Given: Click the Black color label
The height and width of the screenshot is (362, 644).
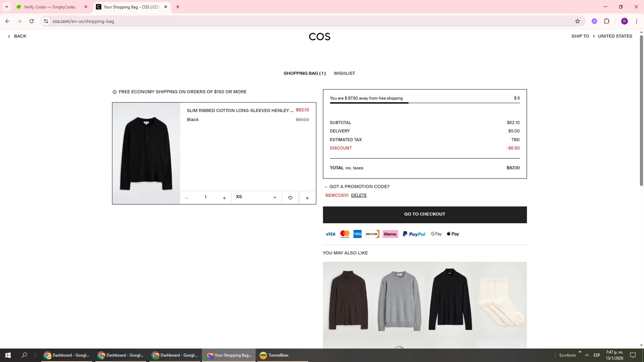Looking at the screenshot, I should pos(193,120).
